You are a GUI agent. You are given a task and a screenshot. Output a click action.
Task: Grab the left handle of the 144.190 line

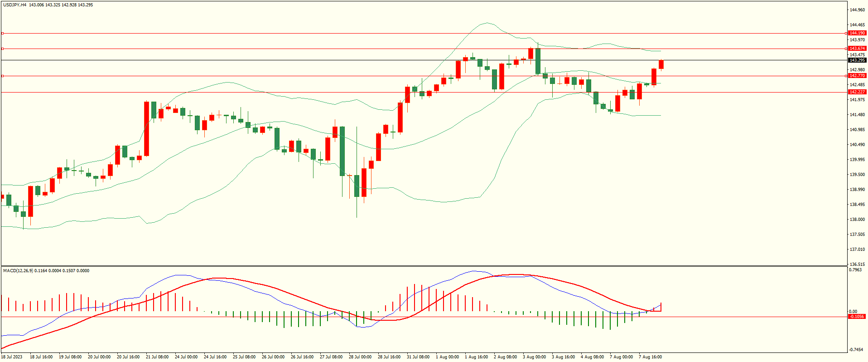(2, 33)
